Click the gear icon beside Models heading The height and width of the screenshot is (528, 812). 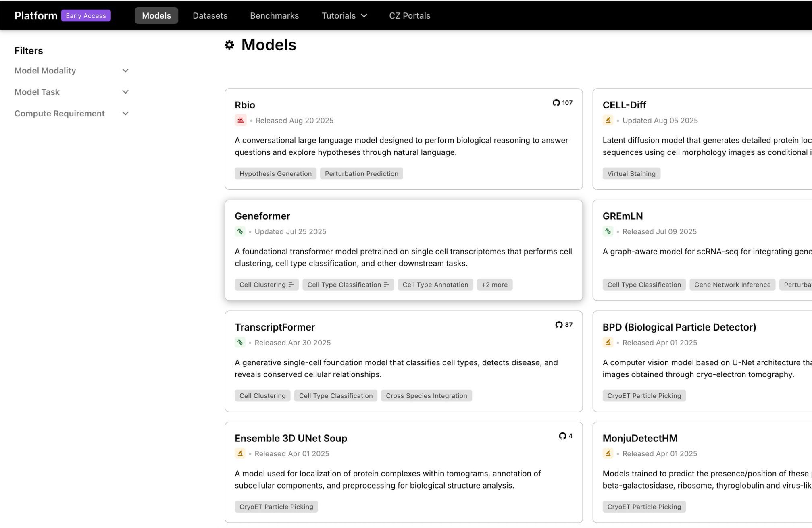[229, 45]
